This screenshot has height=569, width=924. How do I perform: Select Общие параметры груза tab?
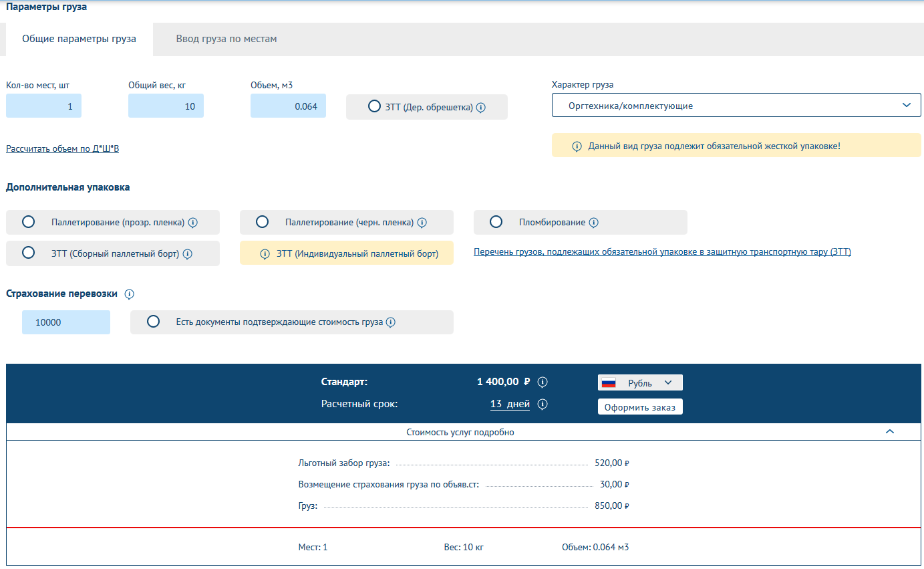[79, 39]
